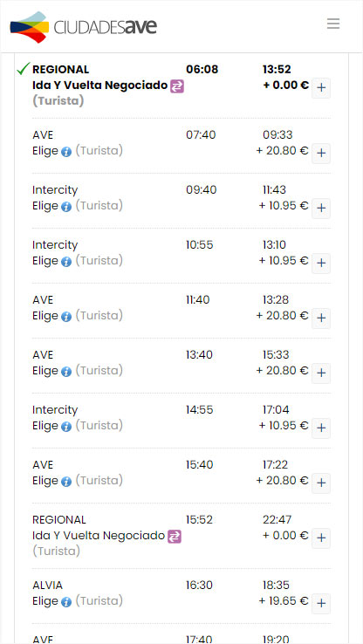Image resolution: width=363 pixels, height=644 pixels.
Task: Click info icon for 09:40 Intercity fare
Action: (66, 207)
